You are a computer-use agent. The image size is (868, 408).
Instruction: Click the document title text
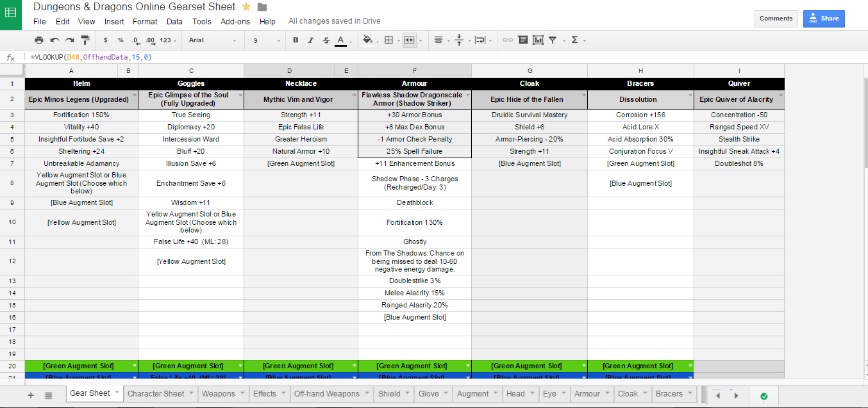pos(135,7)
